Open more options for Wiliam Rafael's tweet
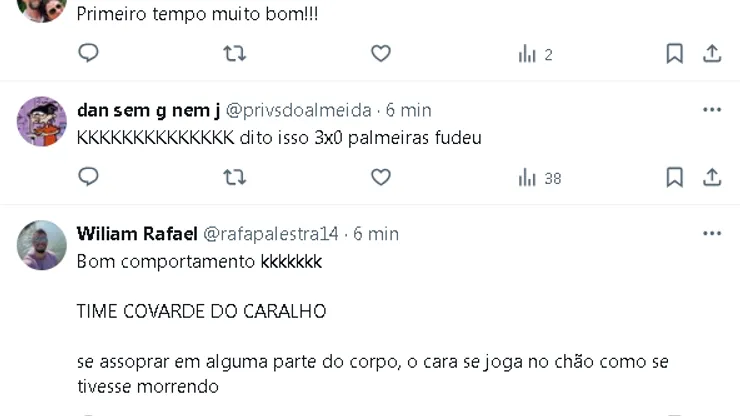 (x=712, y=233)
